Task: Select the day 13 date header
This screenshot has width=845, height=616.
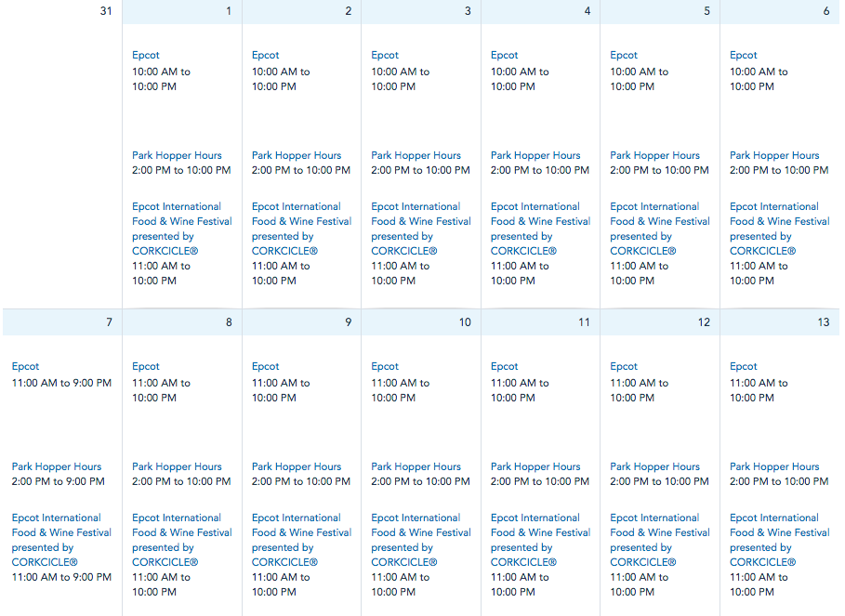Action: pyautogui.click(x=780, y=322)
